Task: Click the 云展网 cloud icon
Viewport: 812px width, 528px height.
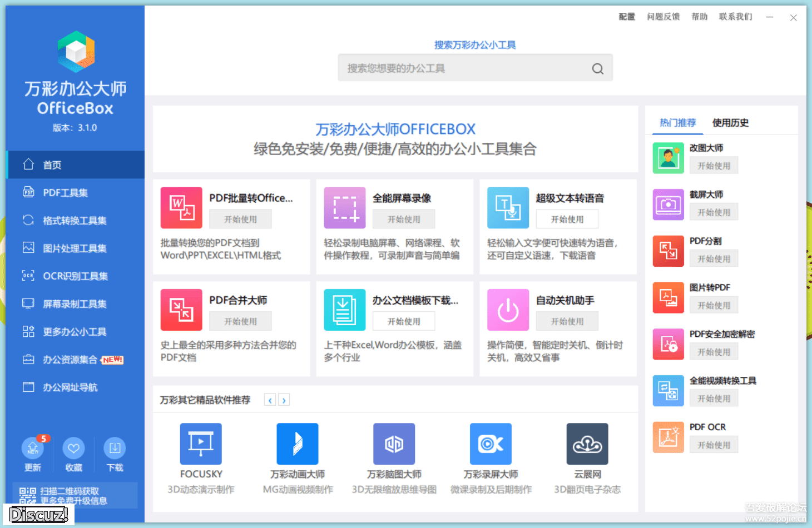Action: pos(587,444)
